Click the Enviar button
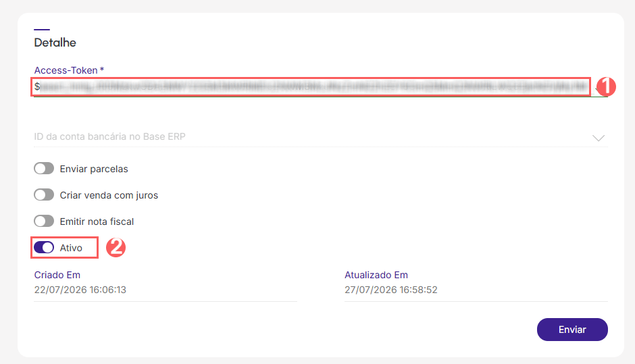Viewport: 635px width, 364px height. 572,330
